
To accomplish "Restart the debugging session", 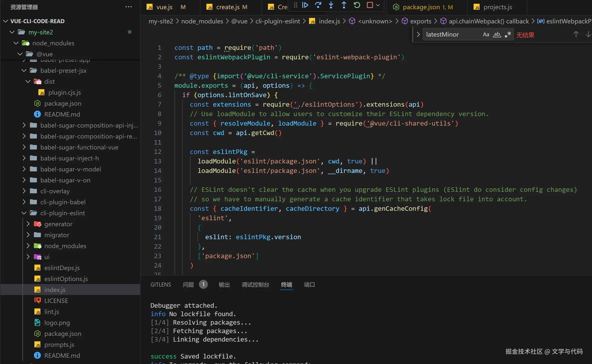I will 357,5.
